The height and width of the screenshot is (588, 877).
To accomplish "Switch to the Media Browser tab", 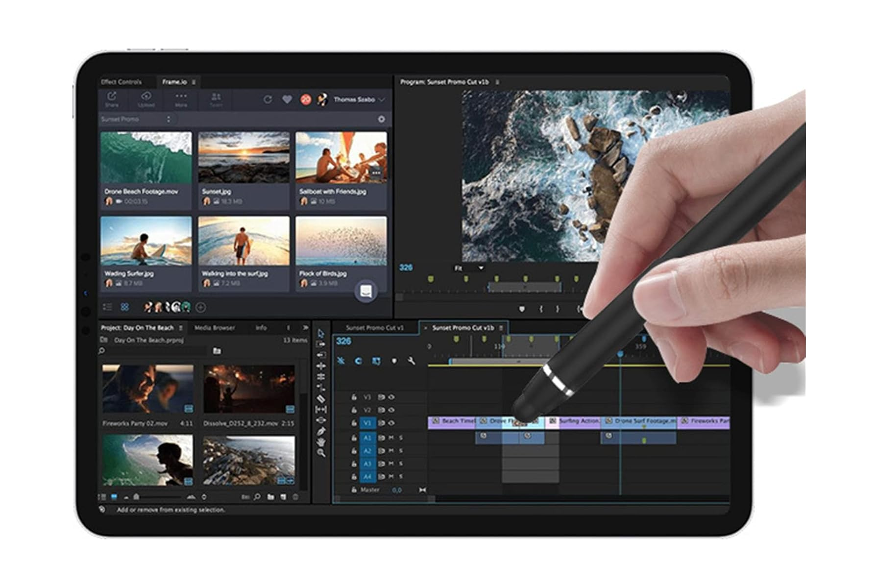I will pos(215,327).
